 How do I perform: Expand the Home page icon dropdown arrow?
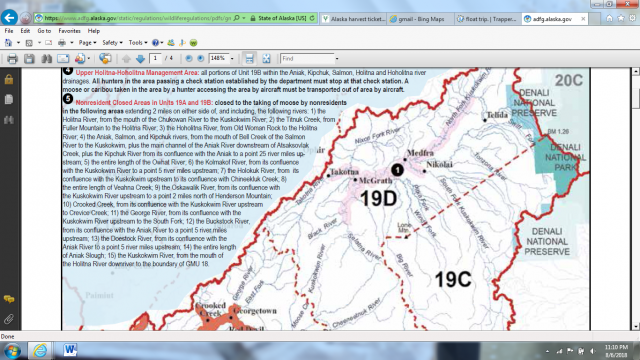18,42
